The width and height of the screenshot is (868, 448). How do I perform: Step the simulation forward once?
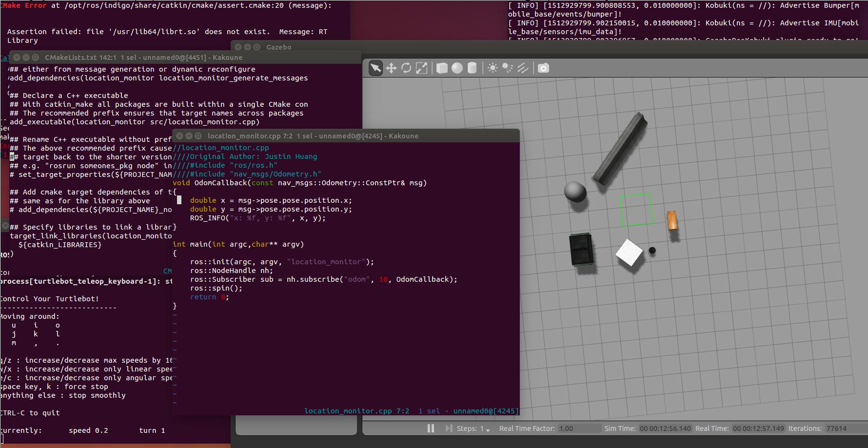449,429
